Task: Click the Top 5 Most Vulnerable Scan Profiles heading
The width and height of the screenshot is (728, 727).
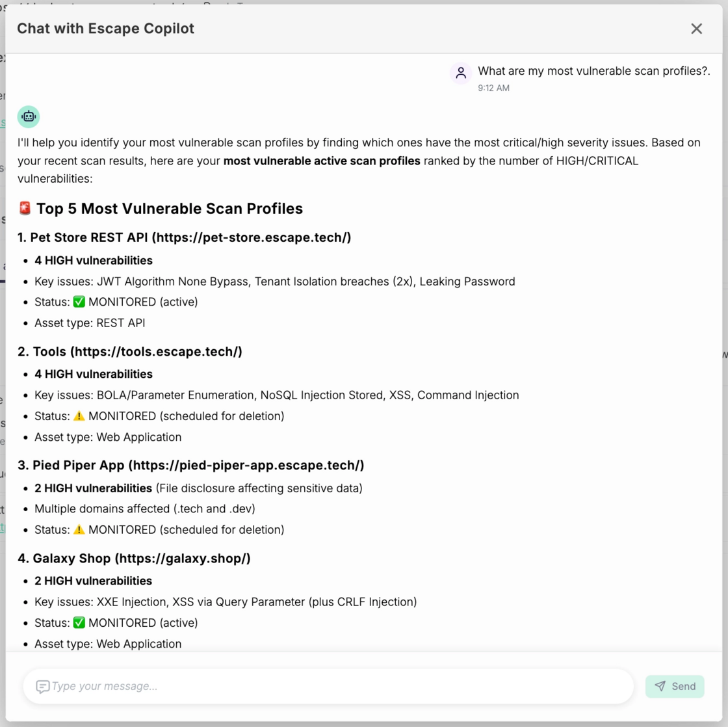Action: pos(170,209)
